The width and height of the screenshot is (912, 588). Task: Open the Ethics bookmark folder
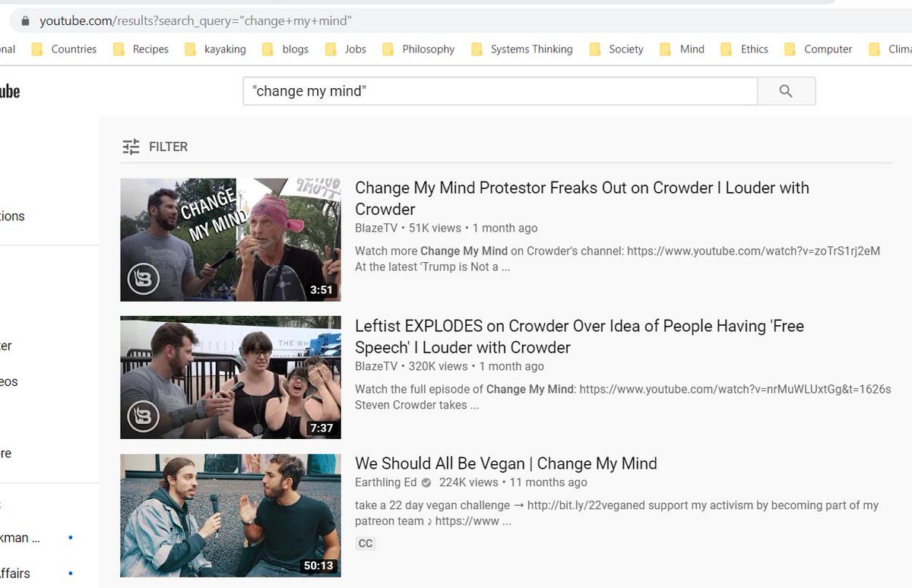[x=745, y=49]
